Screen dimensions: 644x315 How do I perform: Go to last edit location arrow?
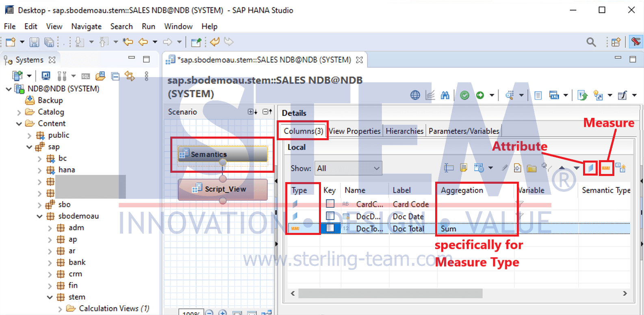click(128, 42)
